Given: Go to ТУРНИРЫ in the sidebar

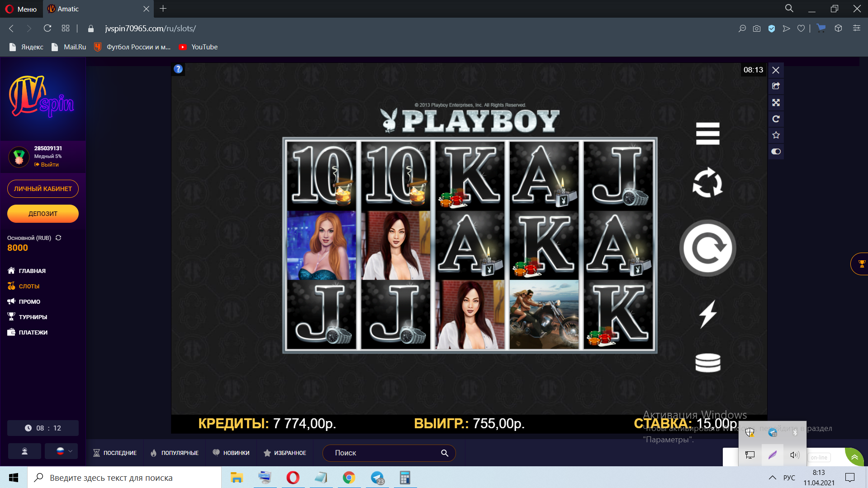Looking at the screenshot, I should click(x=33, y=317).
